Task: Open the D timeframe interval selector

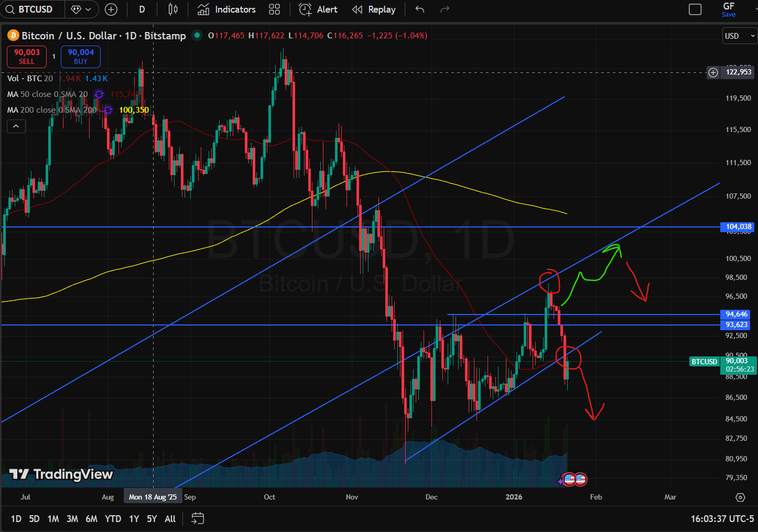Action: pos(142,9)
